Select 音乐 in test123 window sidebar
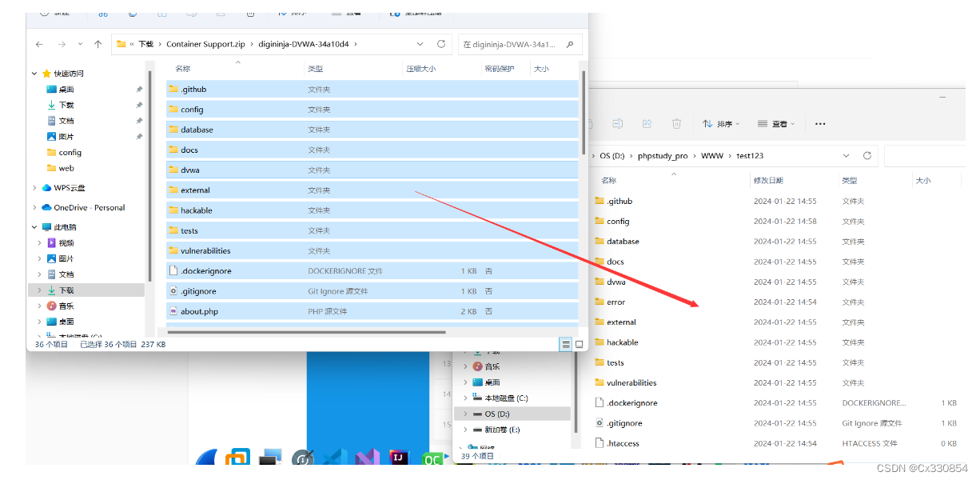Viewport: 980px width, 480px height. (485, 366)
